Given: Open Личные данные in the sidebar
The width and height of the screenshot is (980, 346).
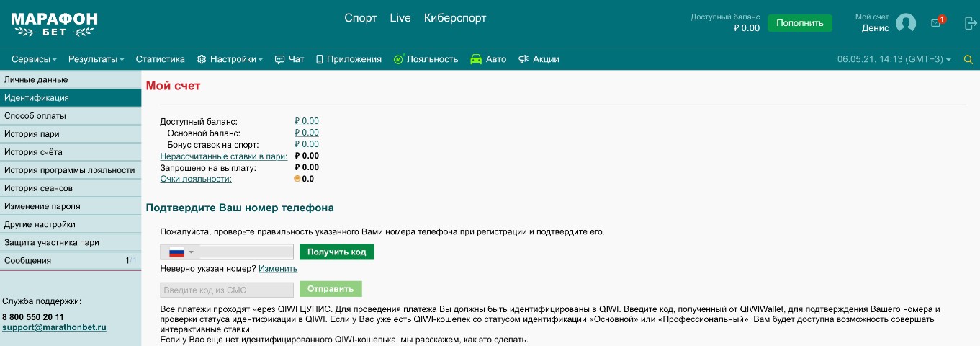Looking at the screenshot, I should tap(71, 79).
